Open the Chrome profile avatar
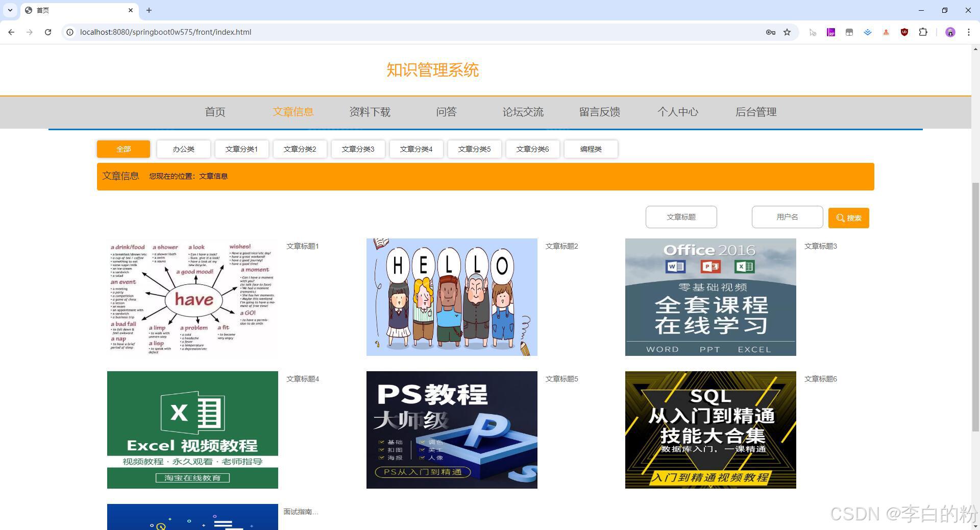The height and width of the screenshot is (530, 980). coord(950,32)
